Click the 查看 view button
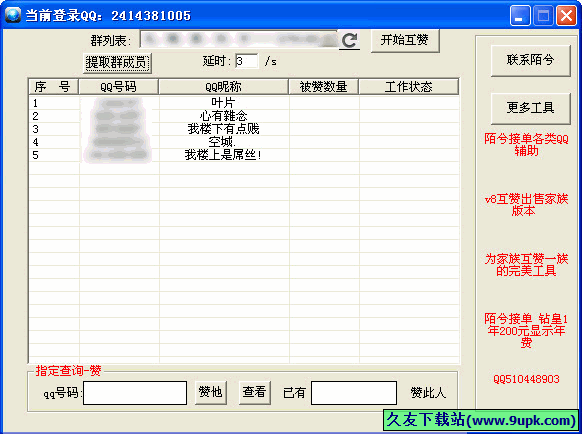 coord(254,392)
